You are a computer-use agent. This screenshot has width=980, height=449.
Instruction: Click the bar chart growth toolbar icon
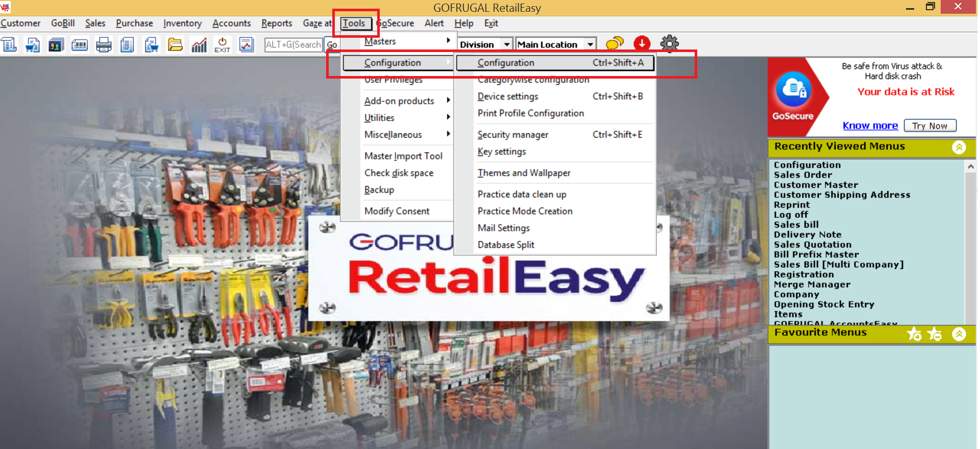(199, 44)
